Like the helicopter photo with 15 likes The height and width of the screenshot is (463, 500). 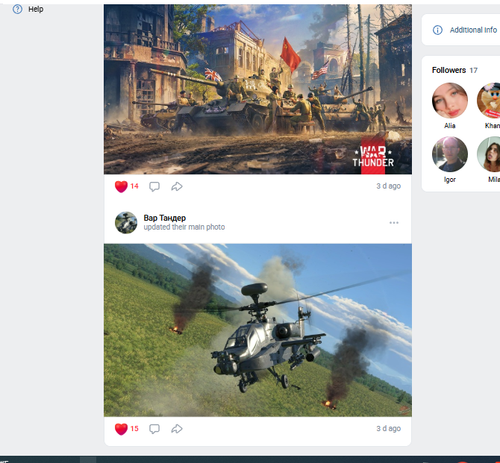121,429
